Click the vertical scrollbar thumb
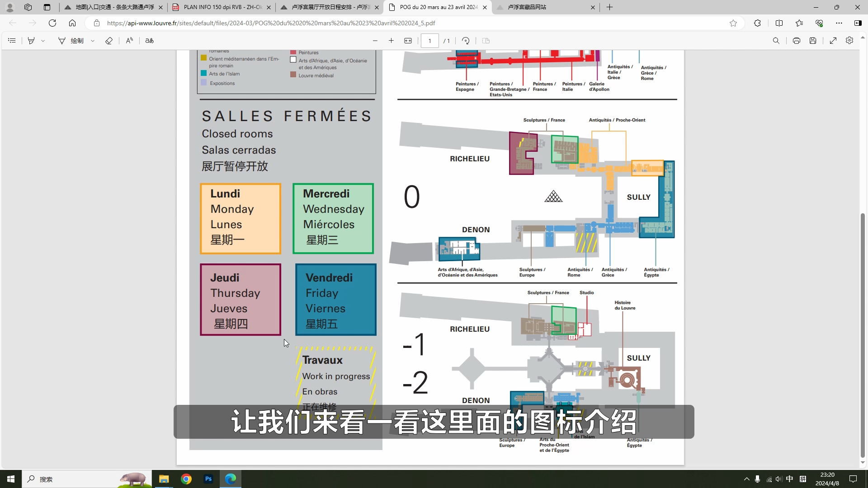The width and height of the screenshot is (868, 488). 863,334
